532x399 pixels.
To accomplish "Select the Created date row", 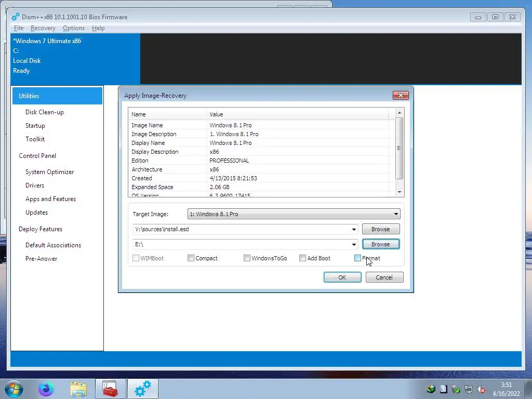I will click(x=262, y=178).
